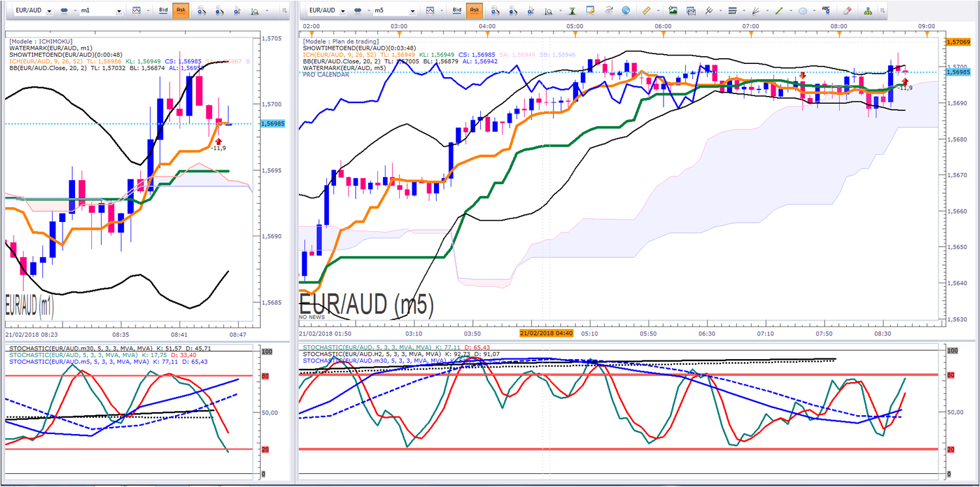This screenshot has width=980, height=487.
Task: Click the vertical scale zoom icon in the m5 toolbar
Action: click(x=549, y=10)
